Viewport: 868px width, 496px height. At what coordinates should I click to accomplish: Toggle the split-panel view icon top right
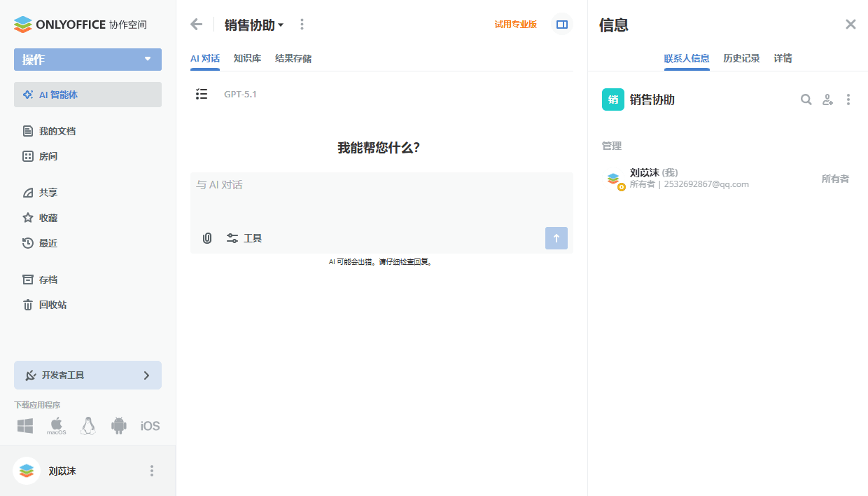coord(562,24)
